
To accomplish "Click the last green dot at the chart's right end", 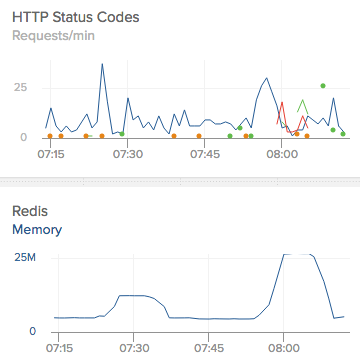I will tap(343, 134).
